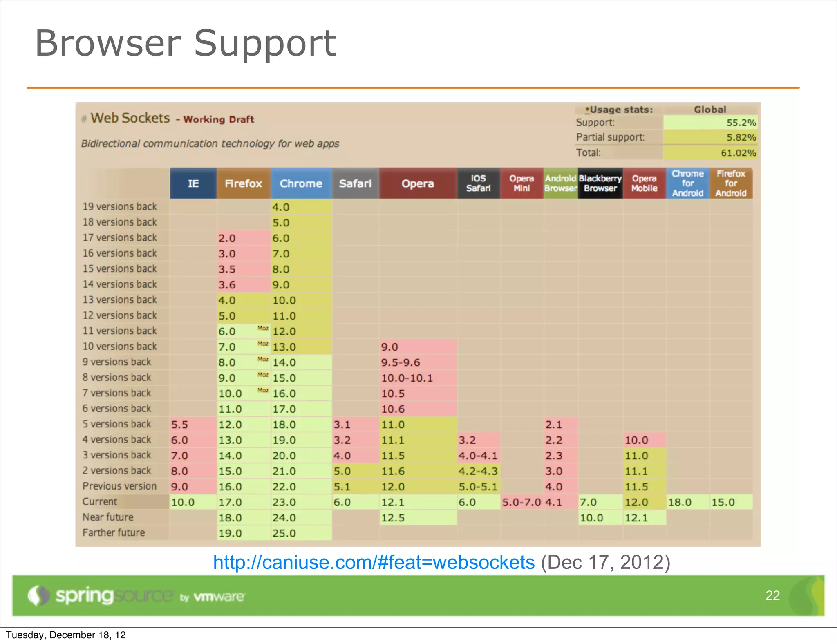The image size is (837, 644).
Task: Click the Web Sockets feature title
Action: click(x=130, y=118)
